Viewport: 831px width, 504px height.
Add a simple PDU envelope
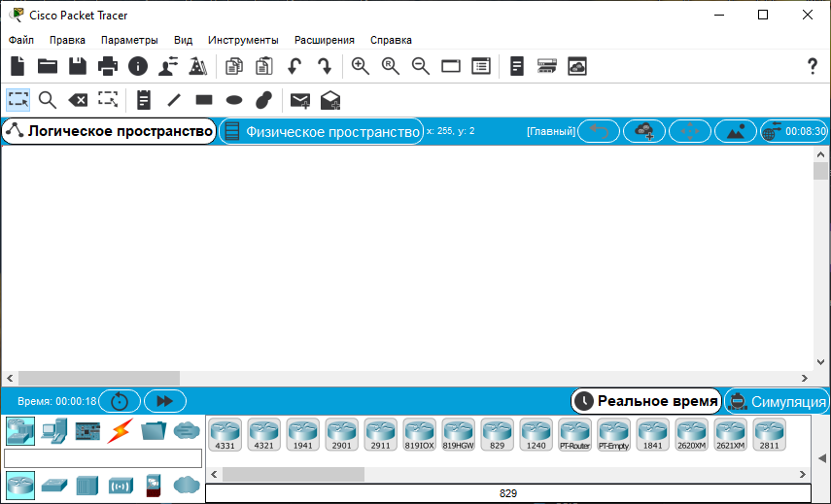tap(300, 99)
